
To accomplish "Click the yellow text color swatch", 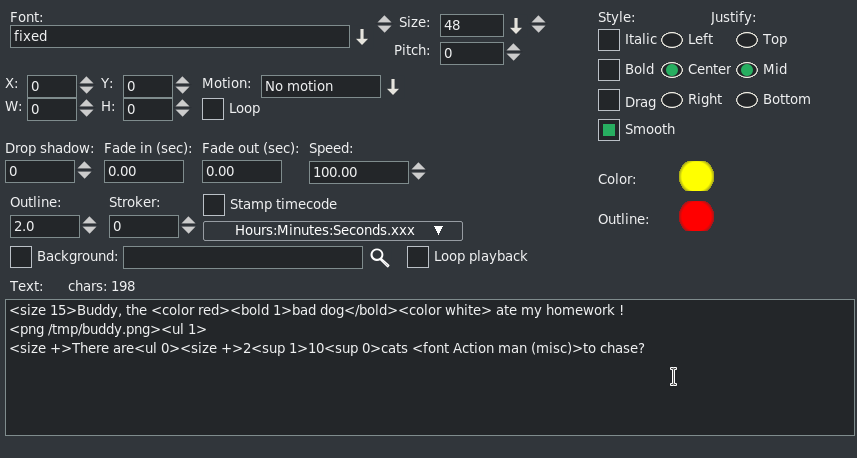I will click(696, 177).
